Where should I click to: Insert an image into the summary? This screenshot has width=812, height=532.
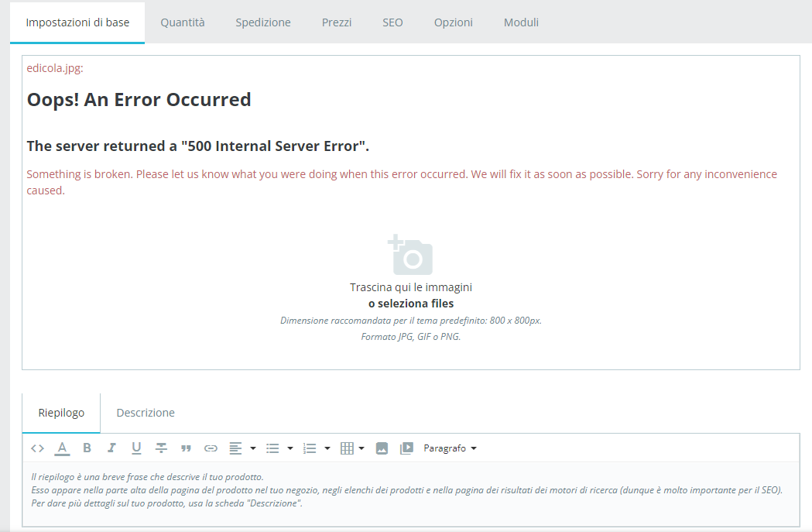click(382, 448)
